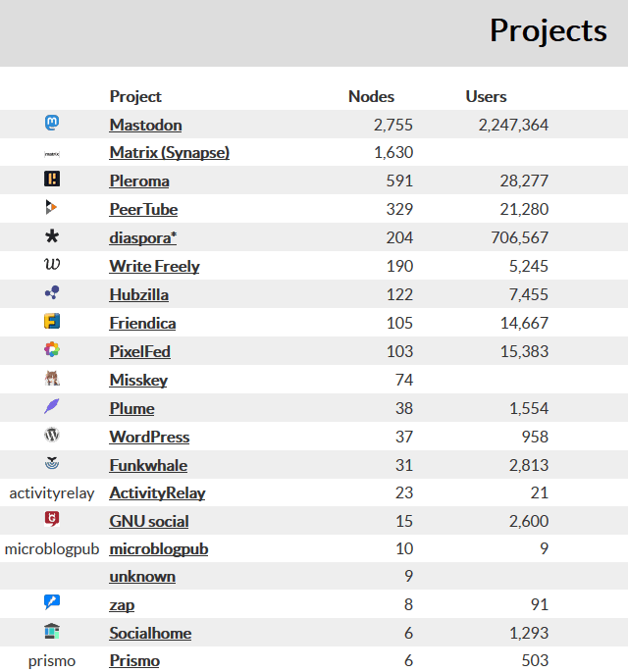Open the Matrix (Synapse) project link

[169, 153]
